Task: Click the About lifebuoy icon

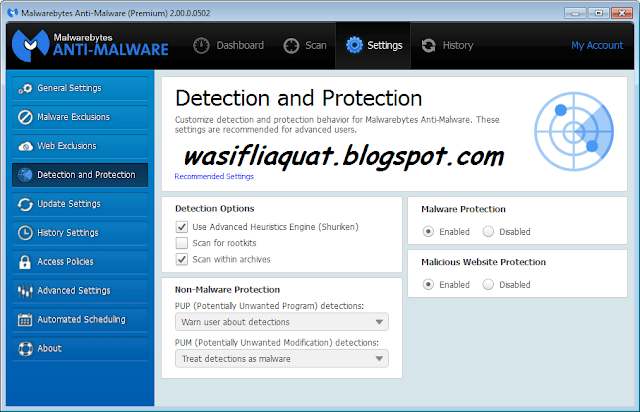Action: point(25,349)
